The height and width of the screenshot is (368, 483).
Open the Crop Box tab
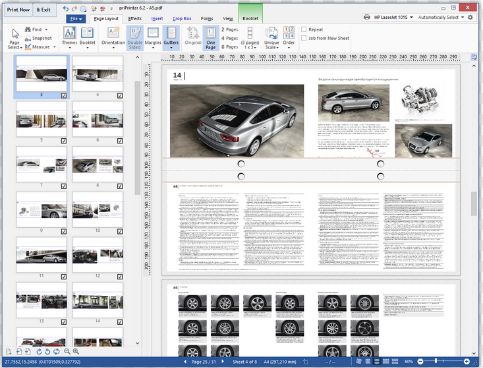tap(182, 19)
